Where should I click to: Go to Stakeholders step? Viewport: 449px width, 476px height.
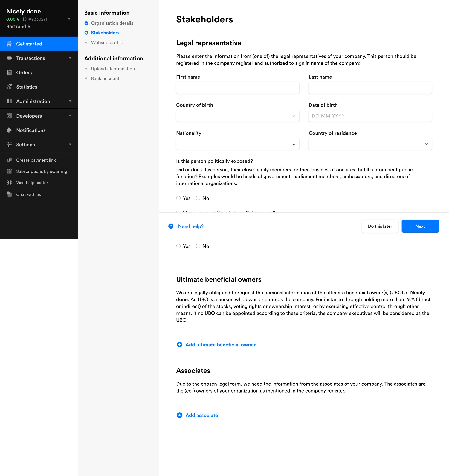click(x=105, y=33)
